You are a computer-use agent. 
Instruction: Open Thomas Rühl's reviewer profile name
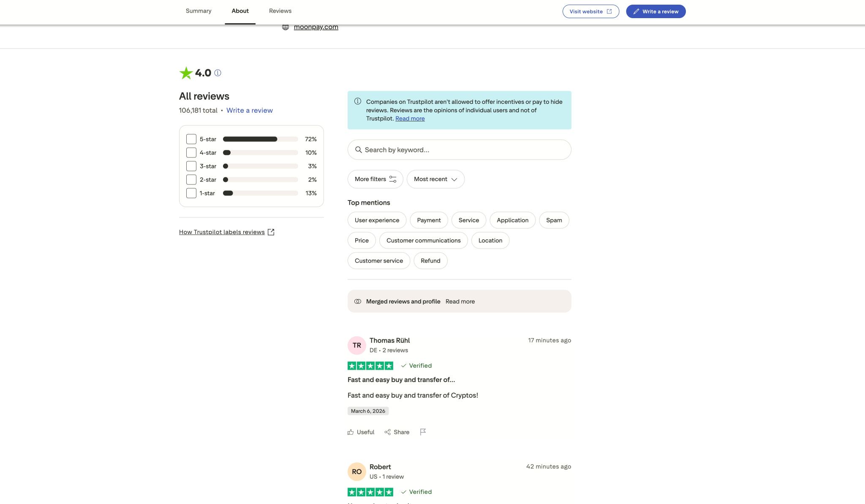tap(389, 340)
